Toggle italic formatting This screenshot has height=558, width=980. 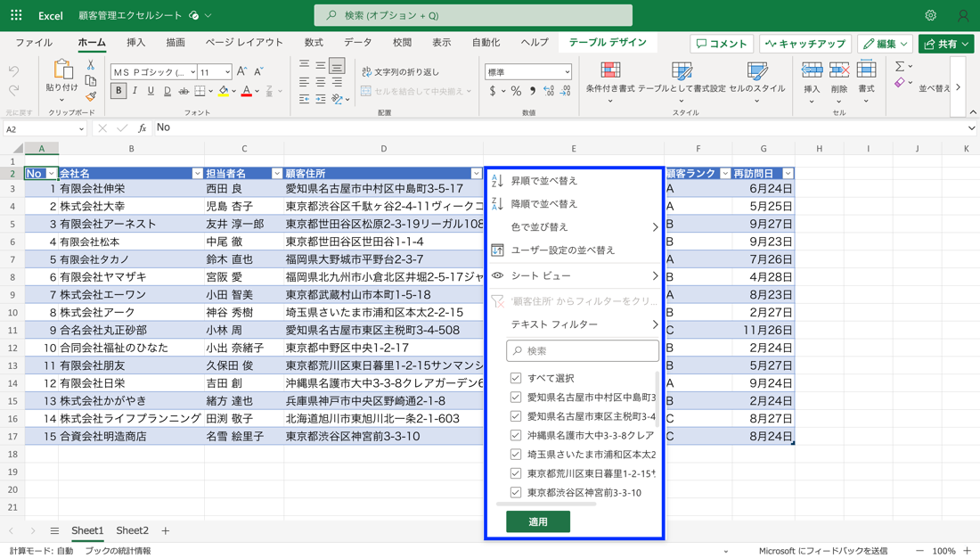pyautogui.click(x=135, y=91)
